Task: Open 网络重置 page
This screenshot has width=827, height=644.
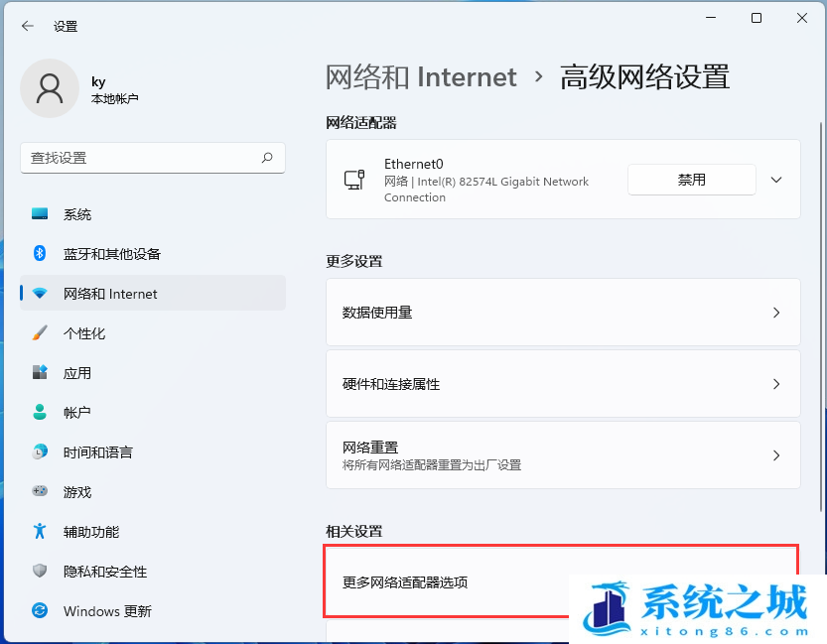Action: coord(563,455)
